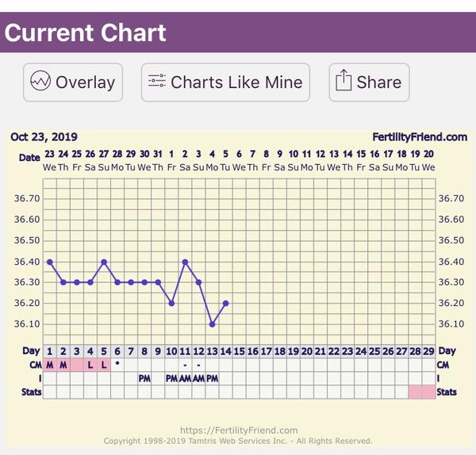Click the pink Stats cell on day 28
The height and width of the screenshot is (455, 476).
click(x=414, y=392)
